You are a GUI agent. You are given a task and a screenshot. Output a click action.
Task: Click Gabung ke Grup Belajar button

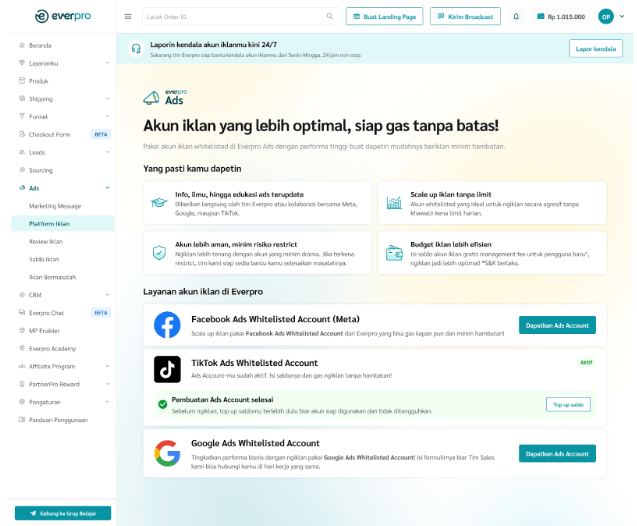click(63, 513)
